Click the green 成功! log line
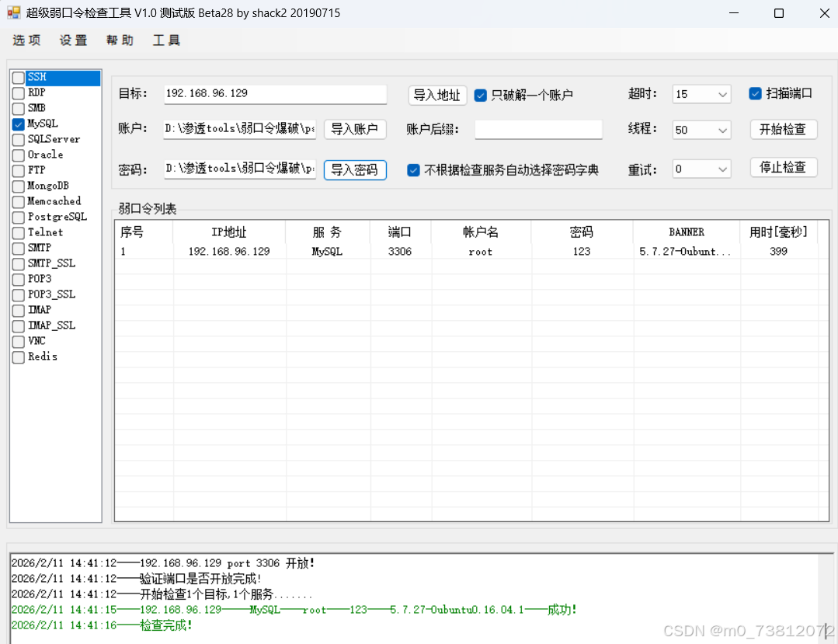Screen dimensions: 838x644 pos(294,610)
